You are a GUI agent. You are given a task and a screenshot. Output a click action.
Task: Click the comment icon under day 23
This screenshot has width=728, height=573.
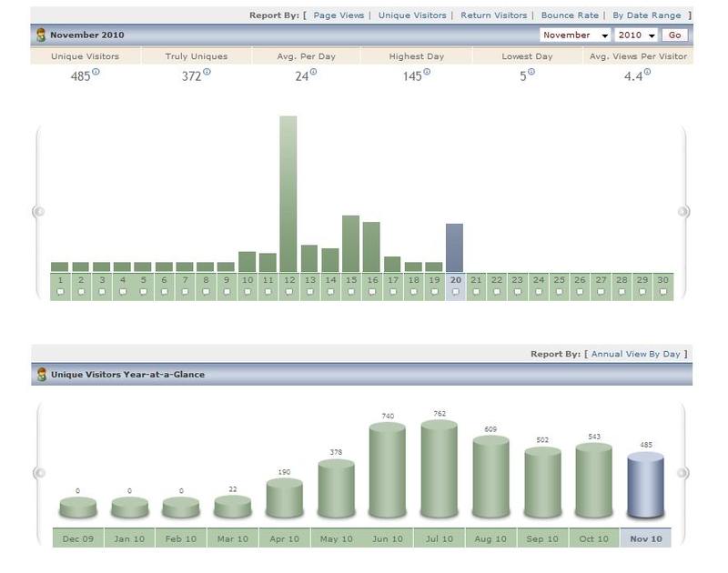click(518, 292)
